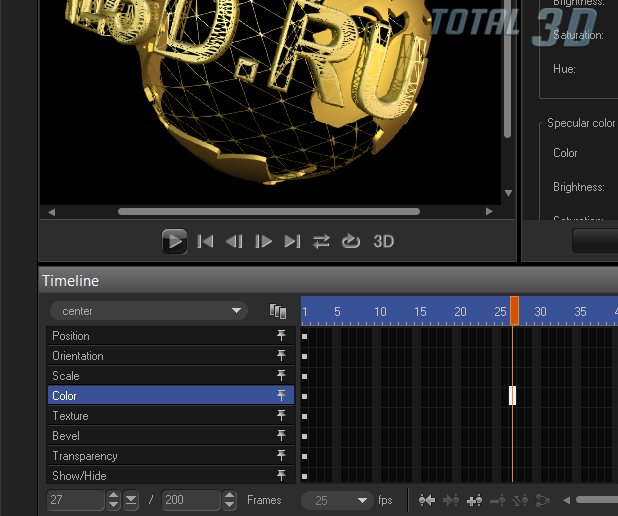Click the set-end-frame button beside frame field
Image resolution: width=618 pixels, height=516 pixels.
(x=131, y=500)
